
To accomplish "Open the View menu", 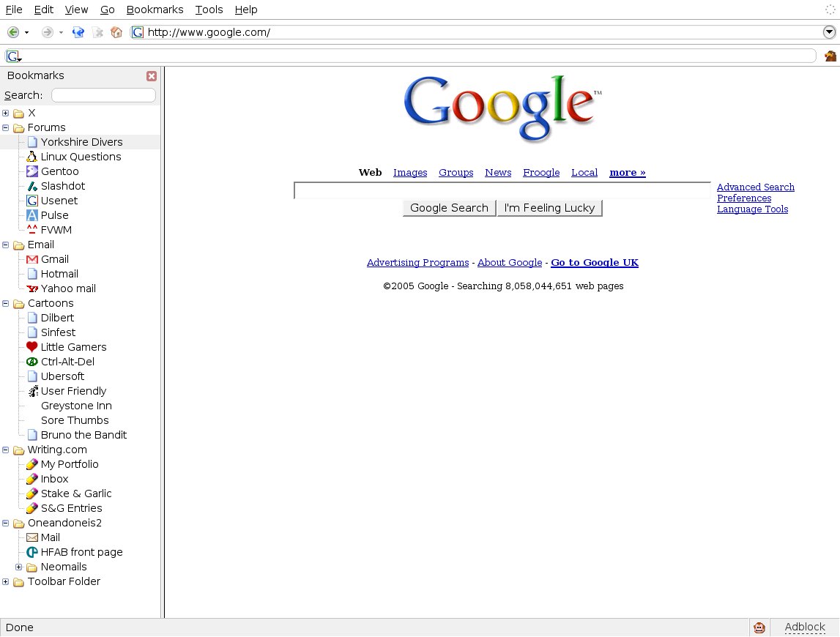I will click(x=76, y=10).
